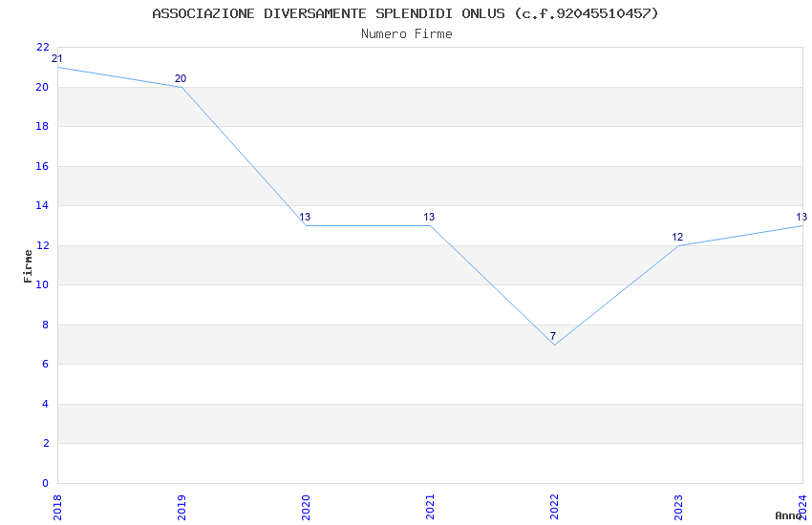Click y-axis value 6
The height and width of the screenshot is (525, 812).
[46, 364]
